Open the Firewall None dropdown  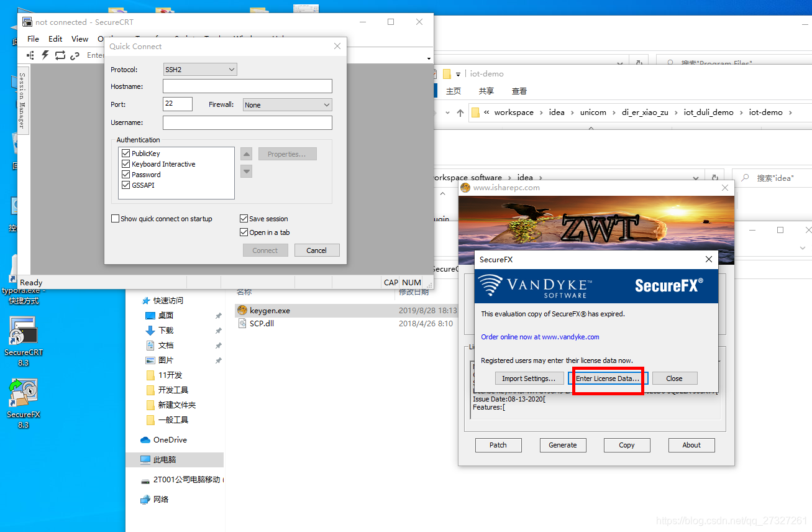(288, 105)
